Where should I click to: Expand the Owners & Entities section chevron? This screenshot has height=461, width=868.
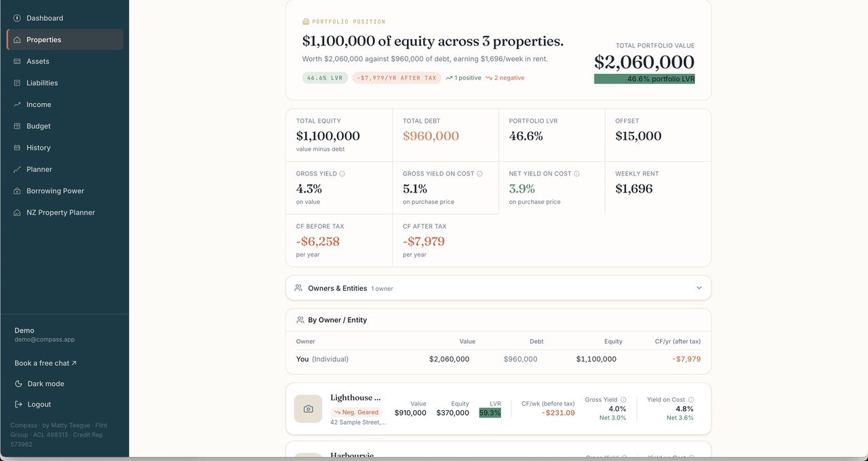coord(699,288)
